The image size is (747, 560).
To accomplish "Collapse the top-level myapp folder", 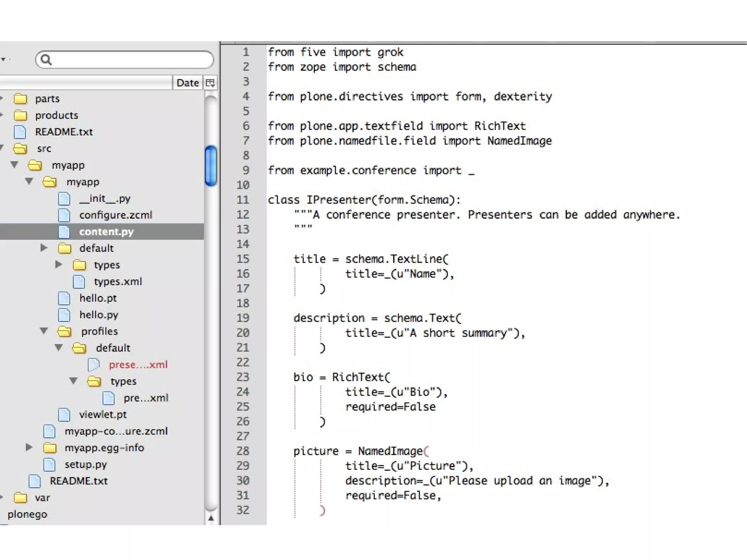I will point(15,165).
